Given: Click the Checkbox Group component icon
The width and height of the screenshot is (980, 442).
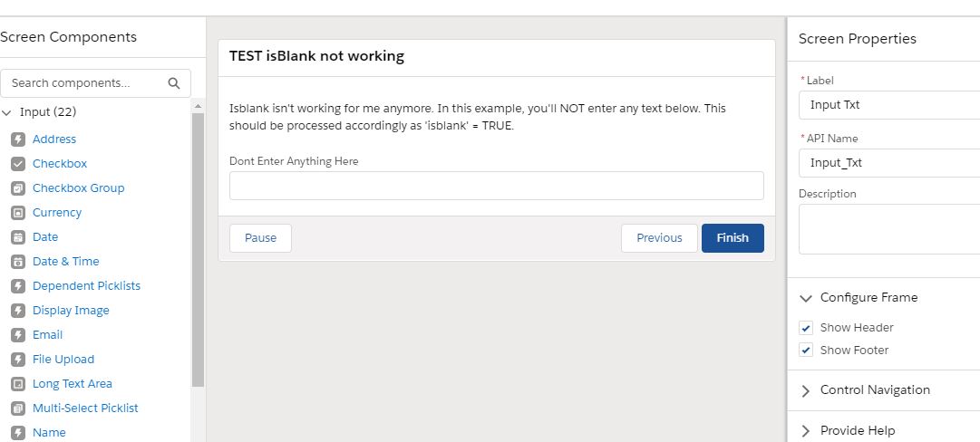Looking at the screenshot, I should click(17, 188).
